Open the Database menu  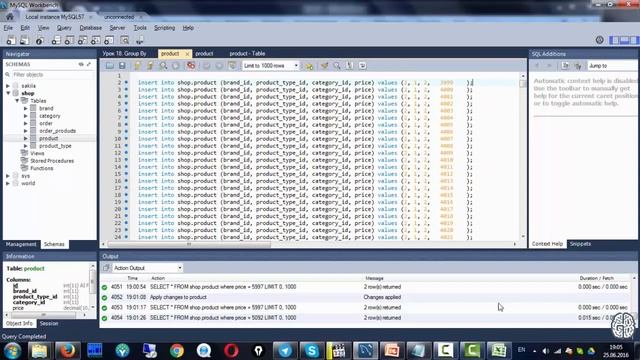[x=91, y=28]
